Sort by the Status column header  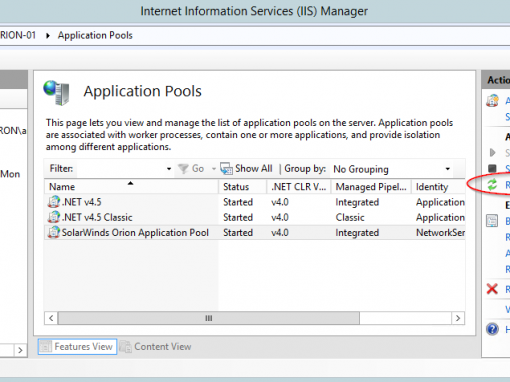[x=243, y=187]
